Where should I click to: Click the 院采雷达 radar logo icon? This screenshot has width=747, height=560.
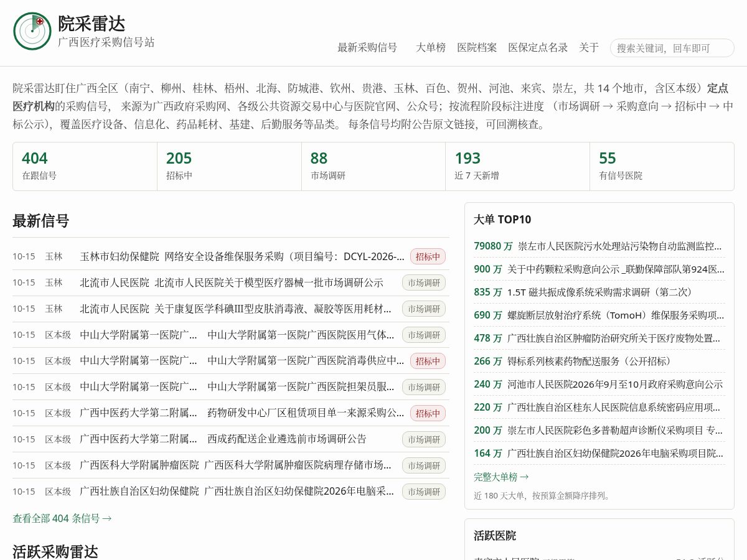click(x=32, y=31)
